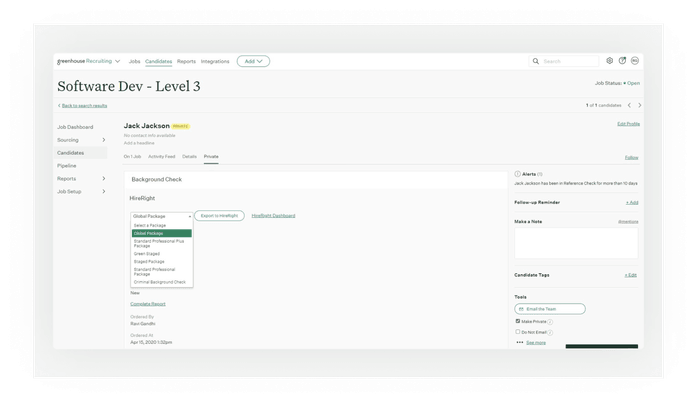
Task: Click the Do Not Email info icon
Action: click(550, 332)
